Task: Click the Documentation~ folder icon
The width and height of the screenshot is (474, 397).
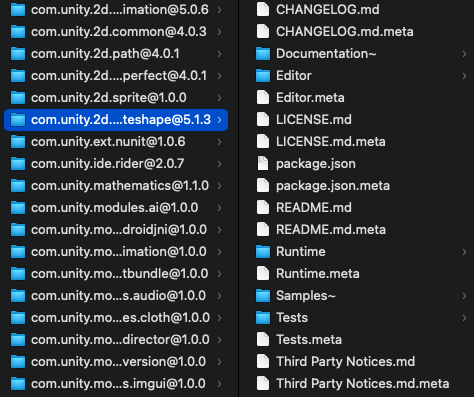Action: coord(263,54)
